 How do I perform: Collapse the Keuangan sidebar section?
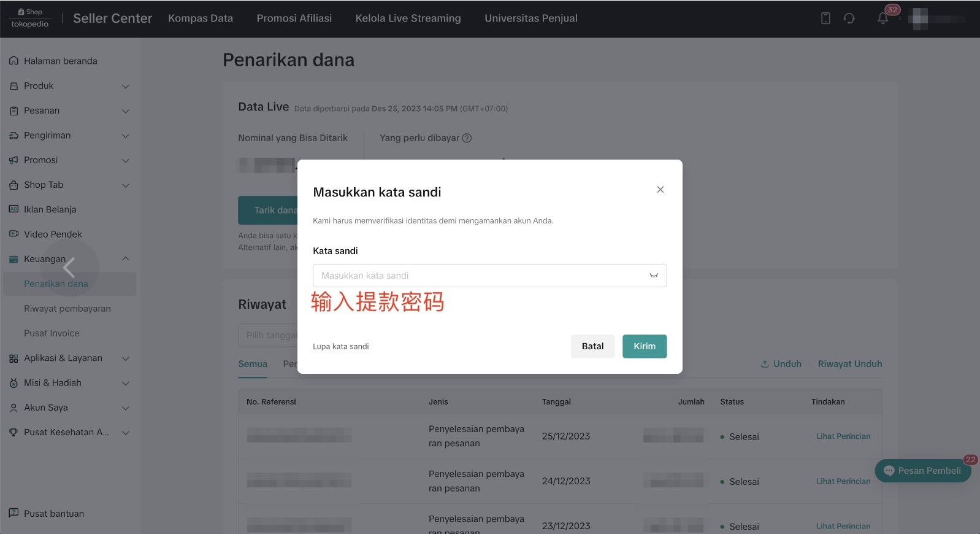125,259
